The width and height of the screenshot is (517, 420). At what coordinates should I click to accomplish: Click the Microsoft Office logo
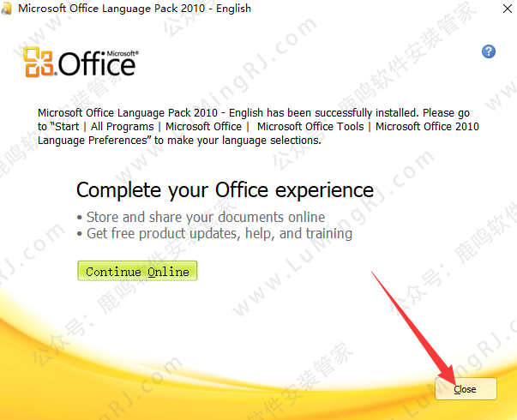[x=81, y=62]
